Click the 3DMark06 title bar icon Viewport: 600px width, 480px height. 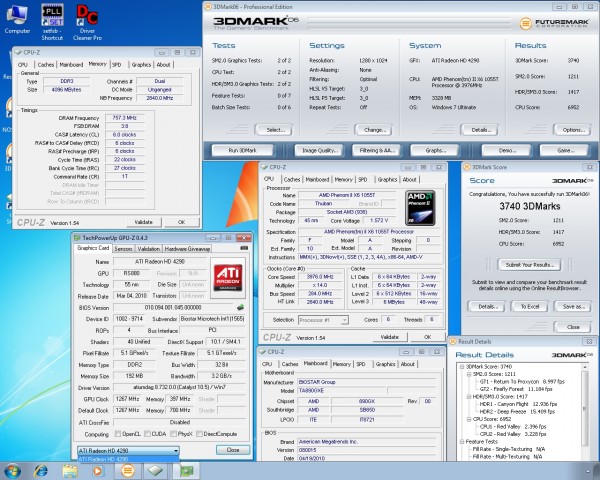point(208,7)
